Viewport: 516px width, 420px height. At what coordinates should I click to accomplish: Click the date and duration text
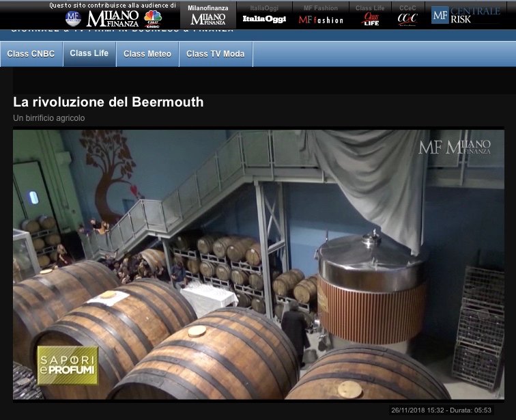click(x=441, y=410)
